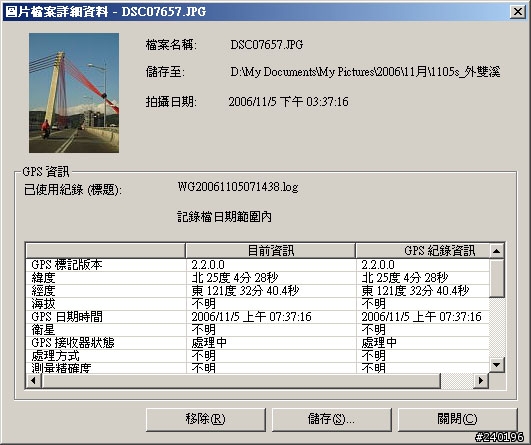Select the 緯度 row label
Viewport: 531px width, 445px height.
click(x=43, y=278)
